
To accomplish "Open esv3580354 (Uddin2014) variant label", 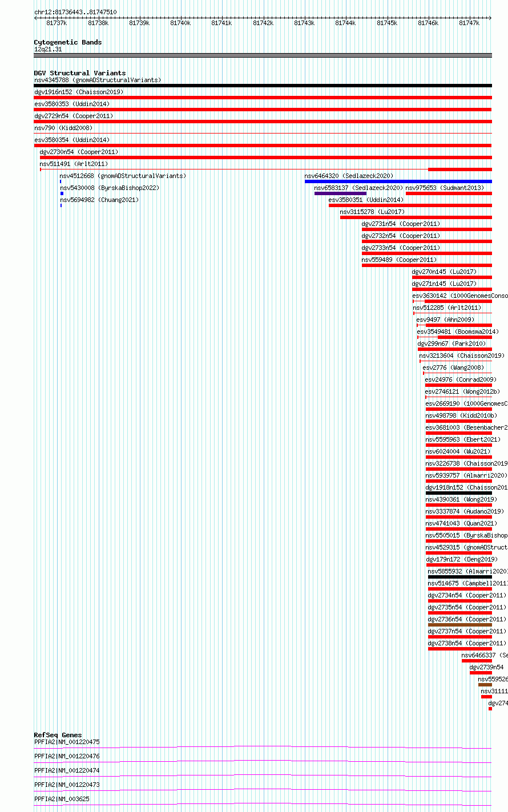I will pyautogui.click(x=72, y=140).
